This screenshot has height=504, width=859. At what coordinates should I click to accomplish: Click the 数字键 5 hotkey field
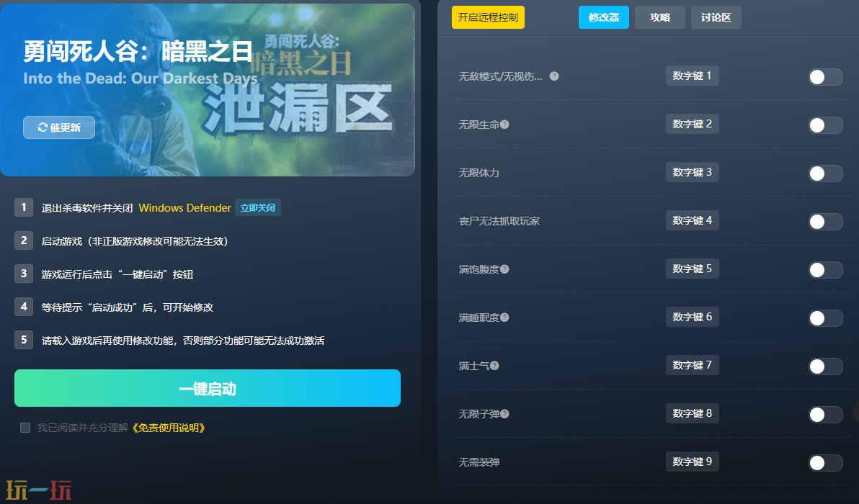click(x=692, y=268)
